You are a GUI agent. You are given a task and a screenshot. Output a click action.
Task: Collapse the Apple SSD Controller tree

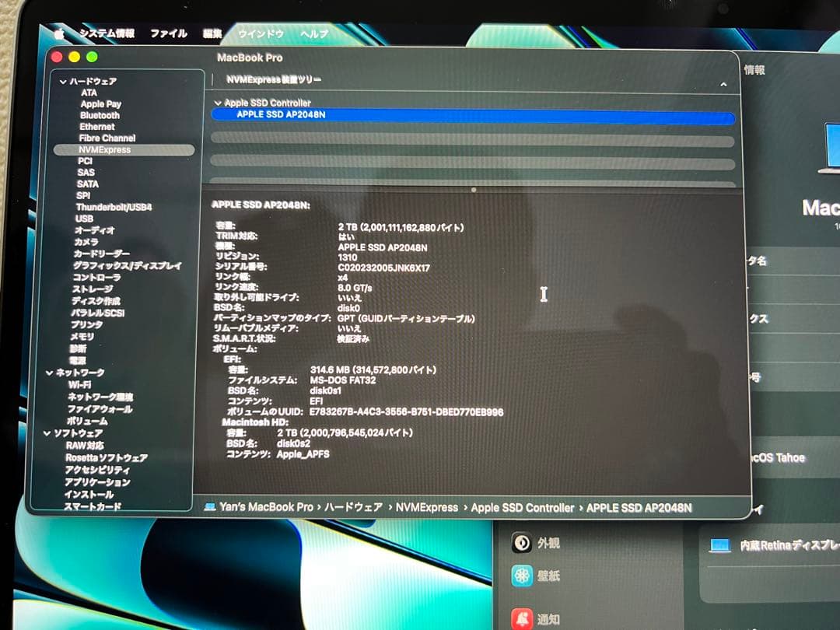point(216,102)
